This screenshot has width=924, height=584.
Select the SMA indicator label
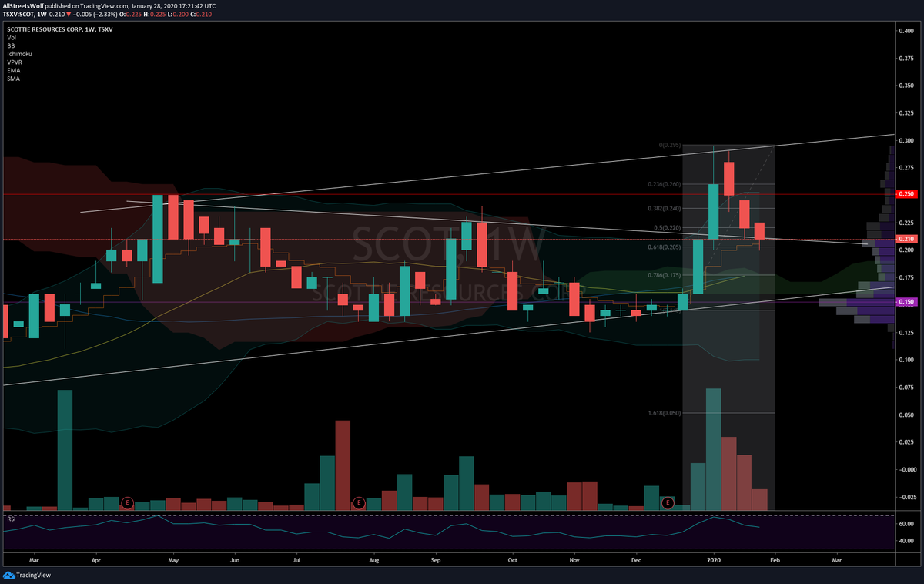[13, 79]
